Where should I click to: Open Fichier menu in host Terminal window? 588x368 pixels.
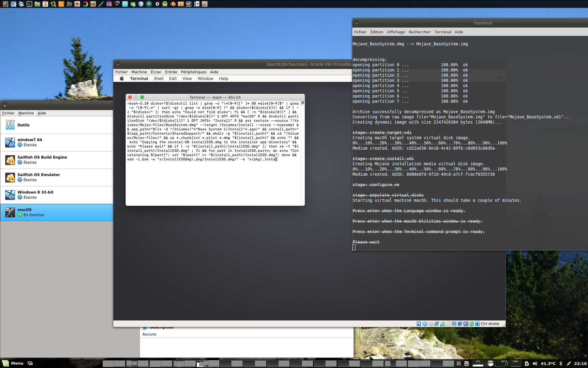tap(360, 32)
